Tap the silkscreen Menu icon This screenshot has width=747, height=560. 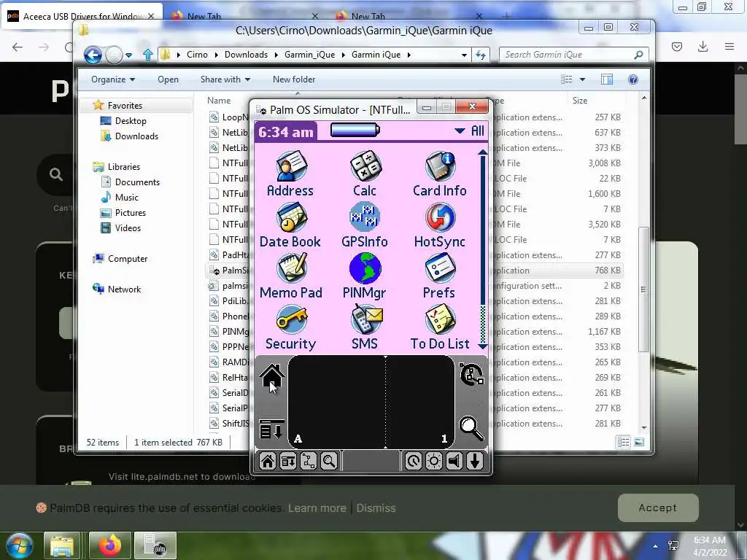(x=272, y=429)
